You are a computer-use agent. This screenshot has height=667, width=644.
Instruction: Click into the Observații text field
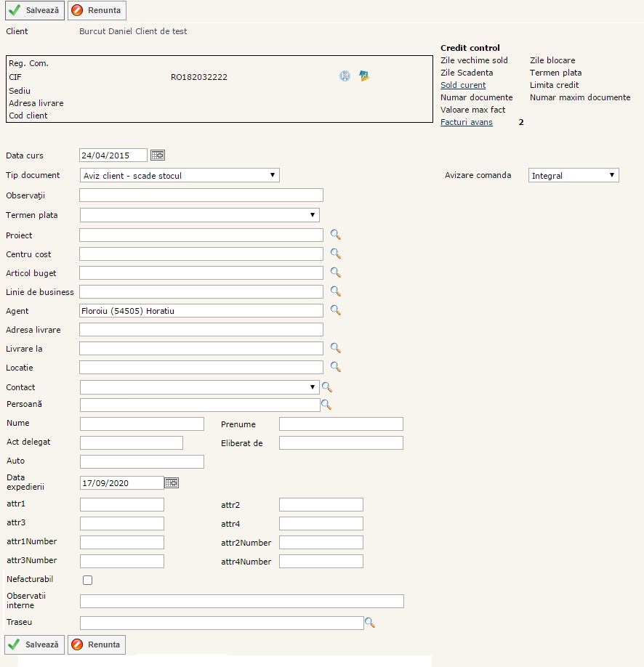(201, 195)
